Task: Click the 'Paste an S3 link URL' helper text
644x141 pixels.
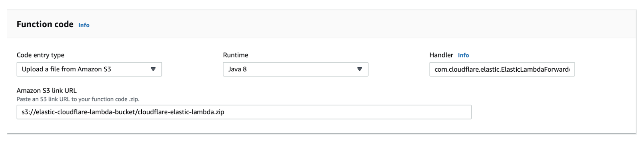Action: pos(78,99)
